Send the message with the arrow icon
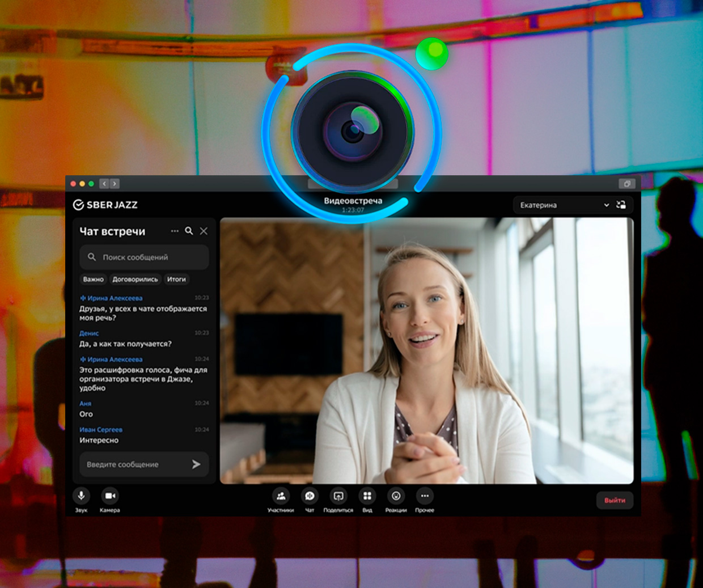This screenshot has width=703, height=588. 196,464
